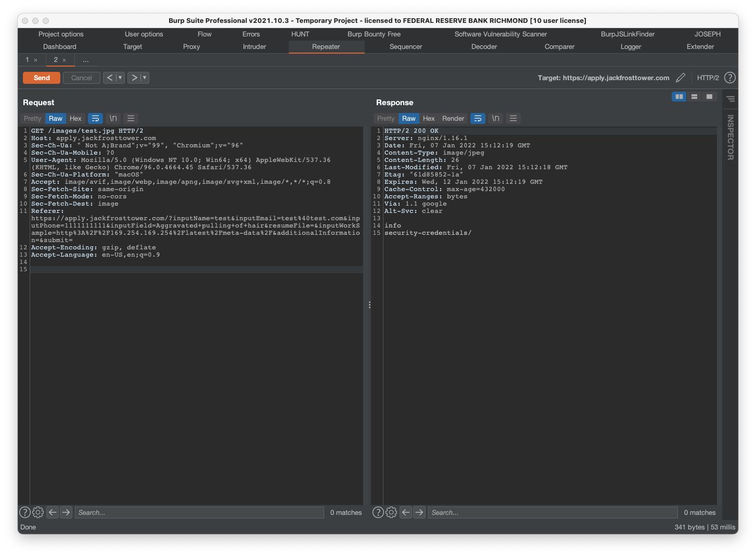Open the JOSEPH extension tab
This screenshot has height=556, width=756.
[x=708, y=34]
